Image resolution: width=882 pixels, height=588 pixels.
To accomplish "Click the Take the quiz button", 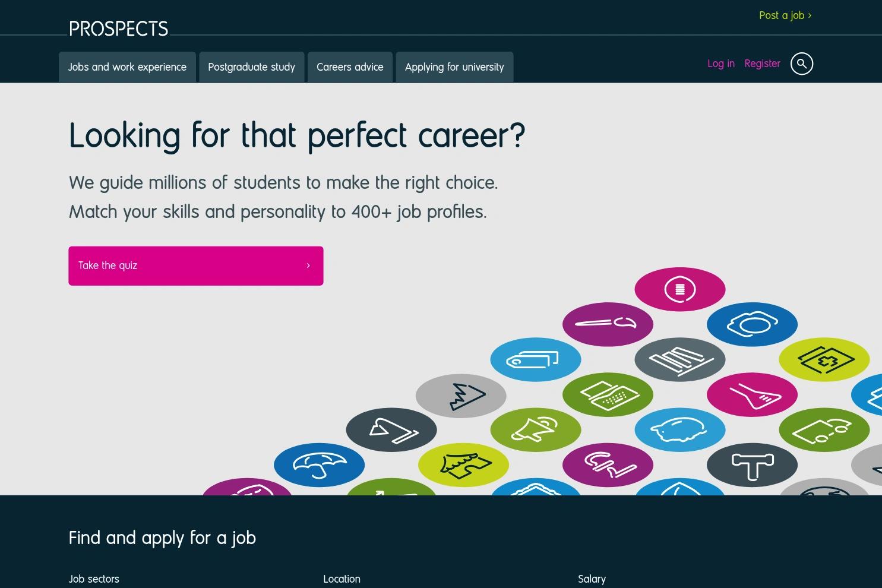I will (x=196, y=266).
